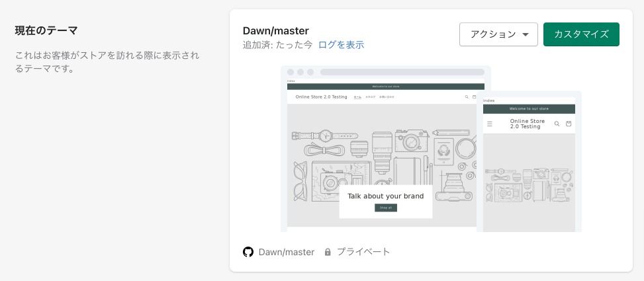Viewport: 644px width, 281px height.
Task: Click the GitHub icon beside Dawn/master
Action: tap(248, 252)
